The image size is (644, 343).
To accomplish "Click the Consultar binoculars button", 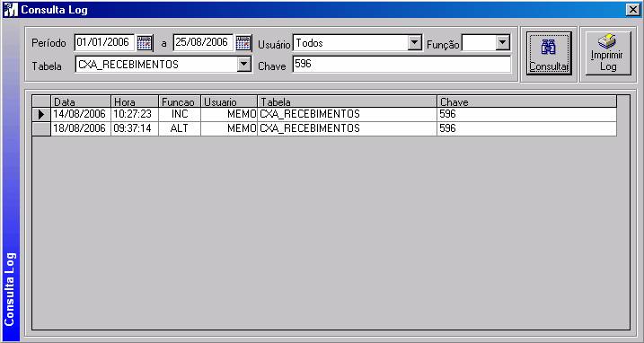I will (549, 53).
